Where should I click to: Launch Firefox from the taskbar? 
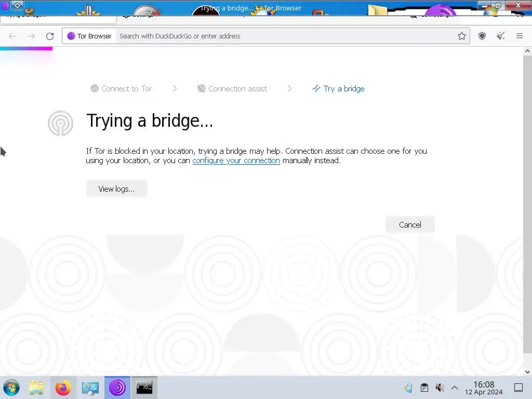point(63,388)
